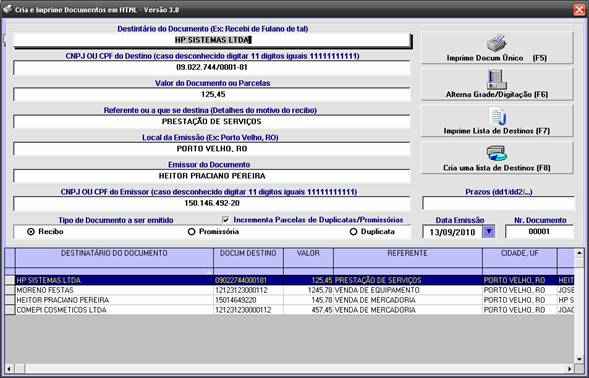Click the Data Emissão field showing 13/09/2010
The height and width of the screenshot is (378, 589).
point(452,232)
